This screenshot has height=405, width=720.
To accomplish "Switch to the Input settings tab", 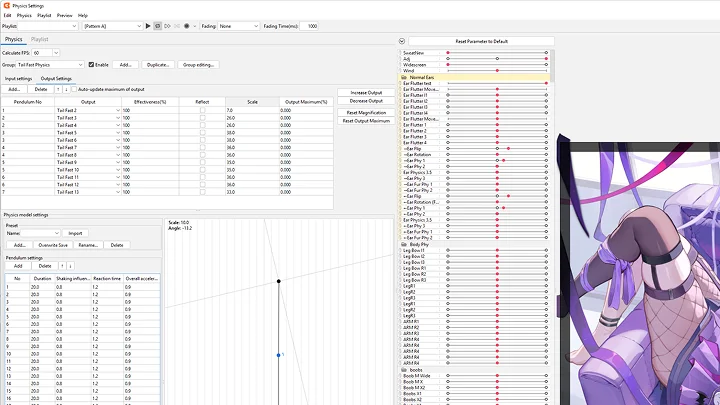I will 18,78.
